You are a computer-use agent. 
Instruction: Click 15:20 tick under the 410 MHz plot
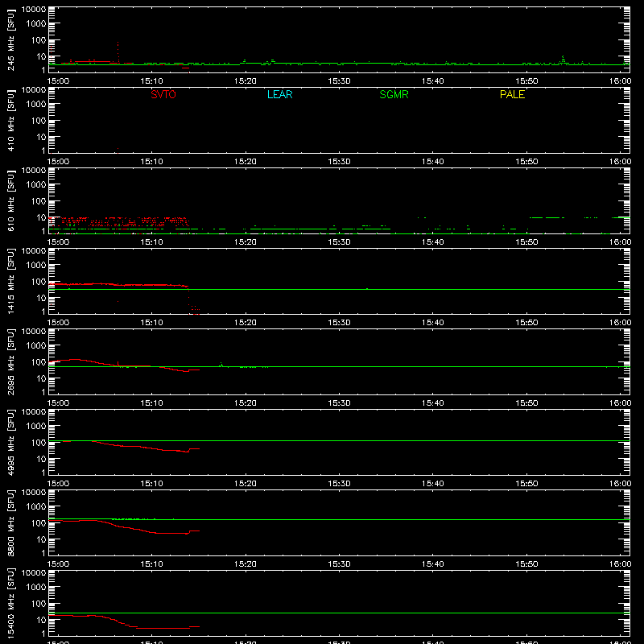246,162
